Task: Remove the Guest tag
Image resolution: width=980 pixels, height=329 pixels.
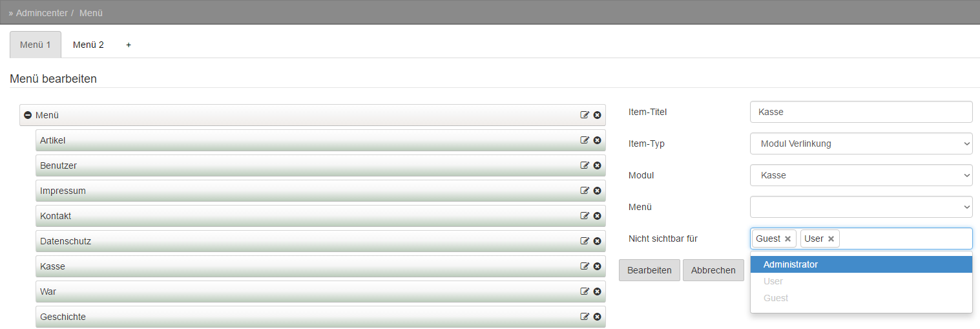Action: [787, 239]
